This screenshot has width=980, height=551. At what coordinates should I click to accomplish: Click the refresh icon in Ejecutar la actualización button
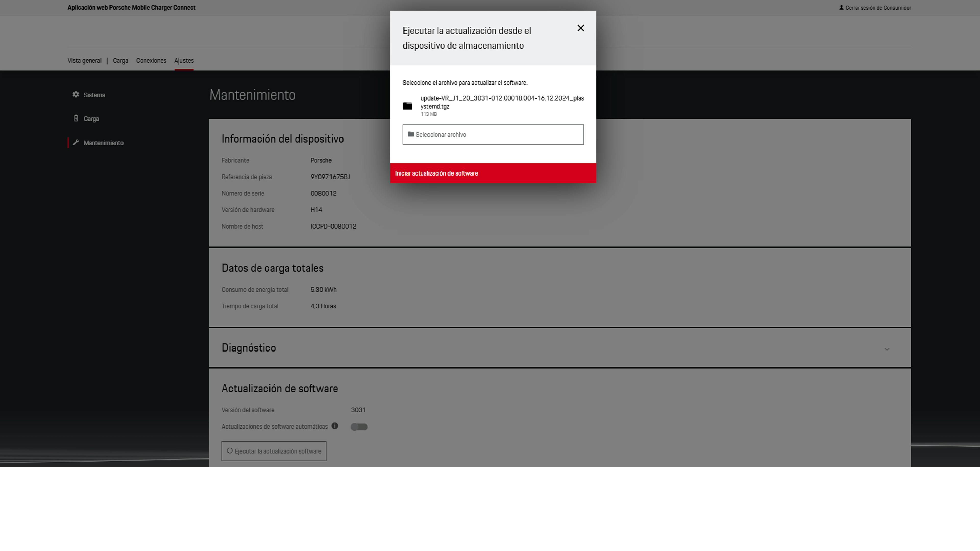tap(230, 451)
